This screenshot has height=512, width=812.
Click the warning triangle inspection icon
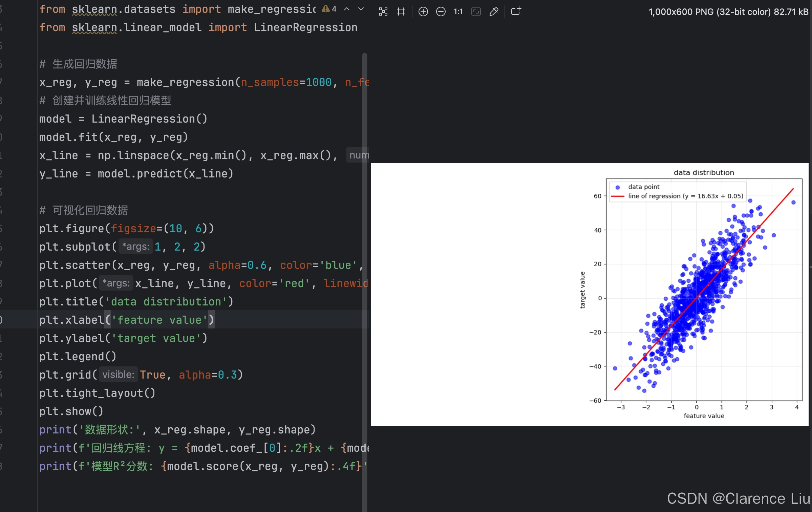coord(325,9)
